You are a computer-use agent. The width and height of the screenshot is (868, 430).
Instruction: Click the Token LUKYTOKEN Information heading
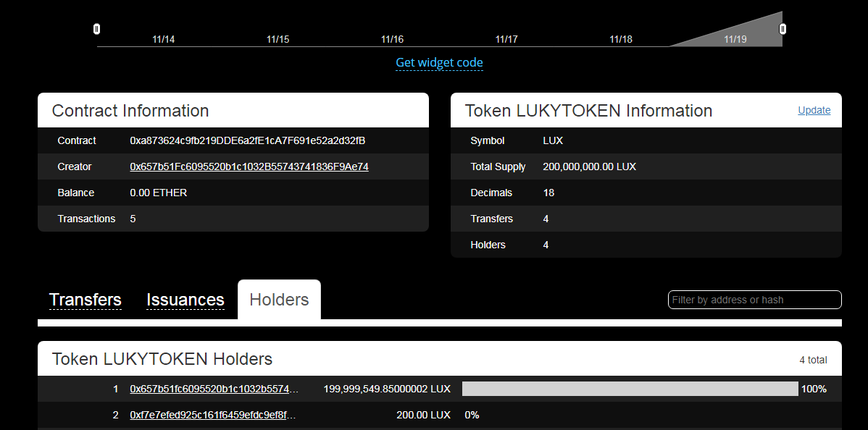[x=588, y=111]
